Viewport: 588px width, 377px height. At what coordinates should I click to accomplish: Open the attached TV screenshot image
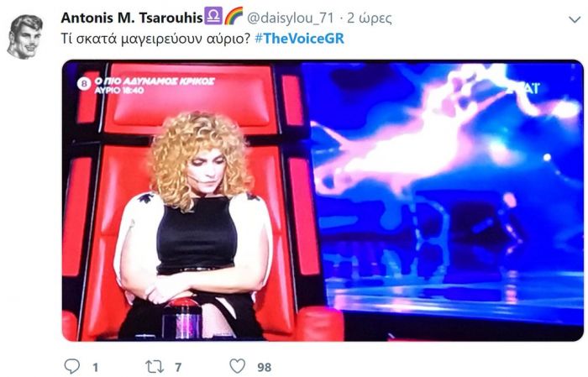[x=323, y=201]
